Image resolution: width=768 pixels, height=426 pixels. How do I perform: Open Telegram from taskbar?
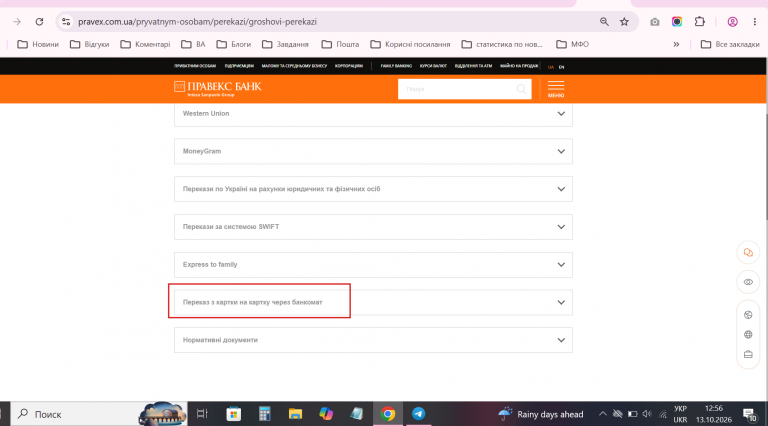(x=418, y=414)
